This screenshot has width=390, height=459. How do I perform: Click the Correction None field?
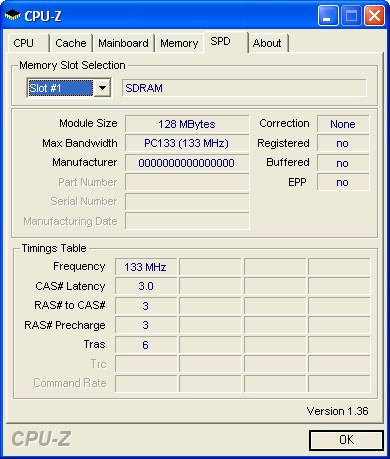coord(343,124)
